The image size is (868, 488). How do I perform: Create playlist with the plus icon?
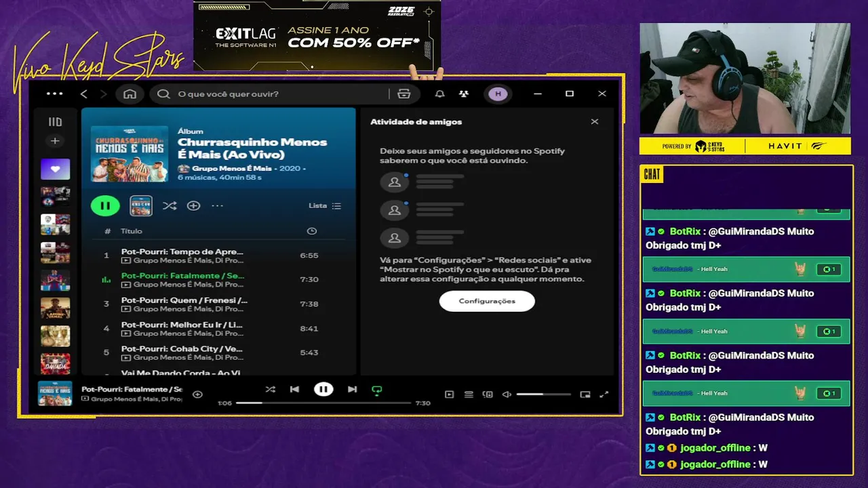[55, 141]
